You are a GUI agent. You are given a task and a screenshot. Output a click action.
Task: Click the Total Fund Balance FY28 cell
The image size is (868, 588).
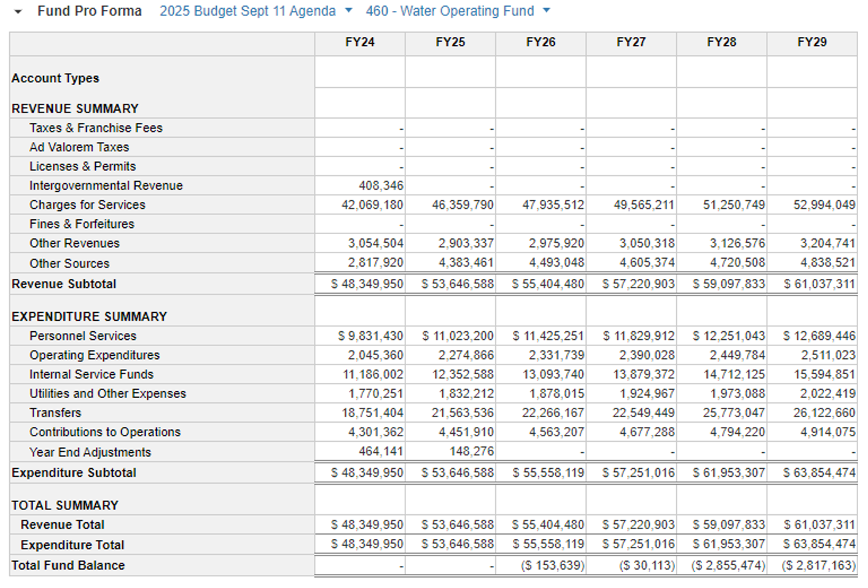point(729,565)
